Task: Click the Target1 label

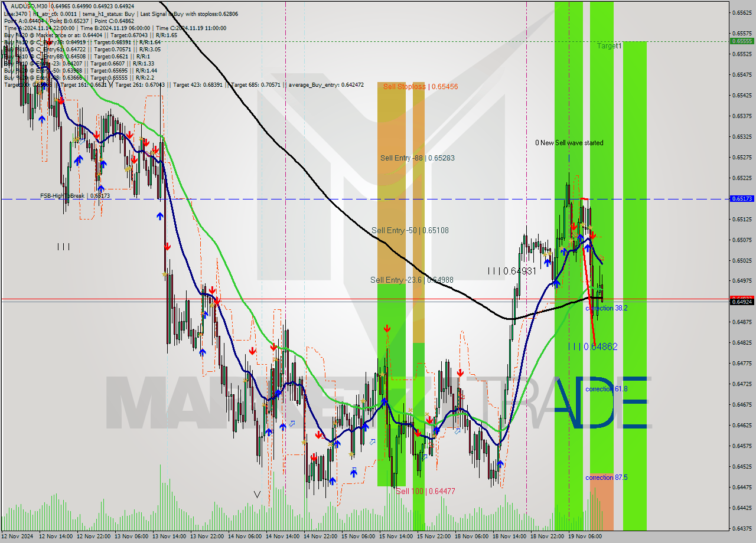Action: click(x=609, y=46)
